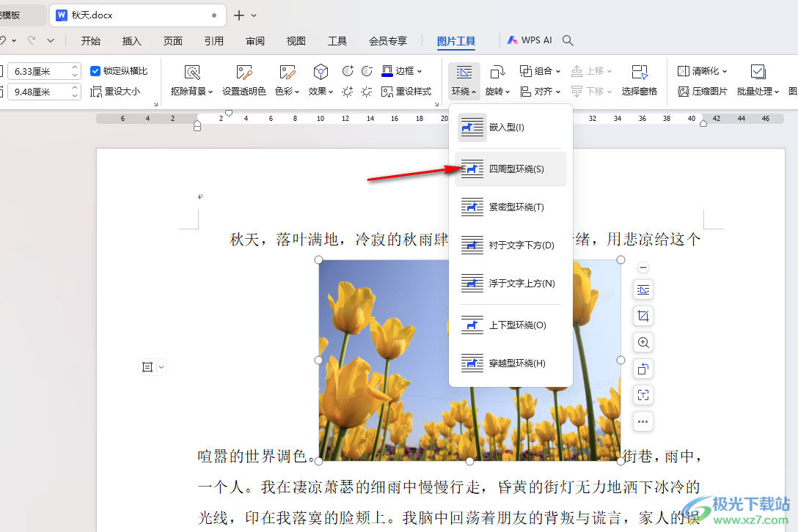Click the right indent marker on ruler
Viewport: 798px width, 532px height.
703,123
